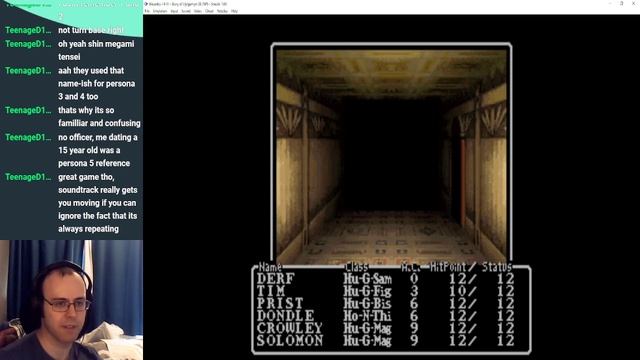The width and height of the screenshot is (640, 360).
Task: Click the streamer webcam feed
Action: coord(71,300)
